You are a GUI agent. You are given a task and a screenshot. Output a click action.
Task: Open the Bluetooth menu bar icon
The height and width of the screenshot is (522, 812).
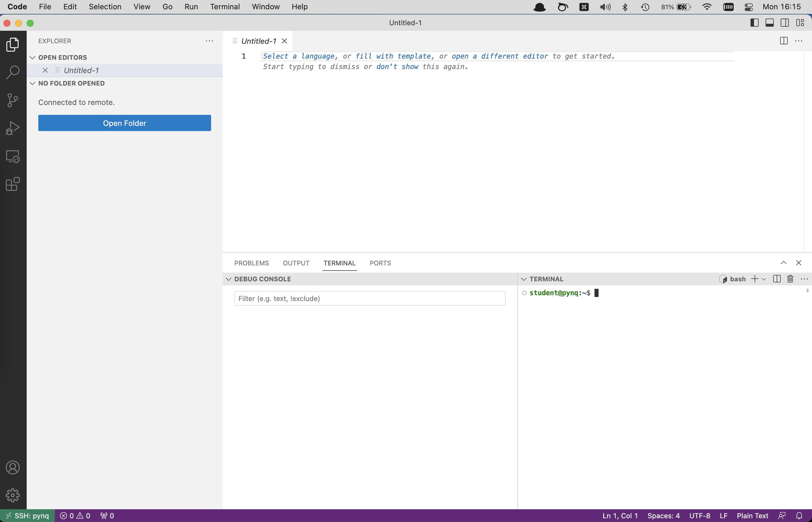(x=625, y=7)
